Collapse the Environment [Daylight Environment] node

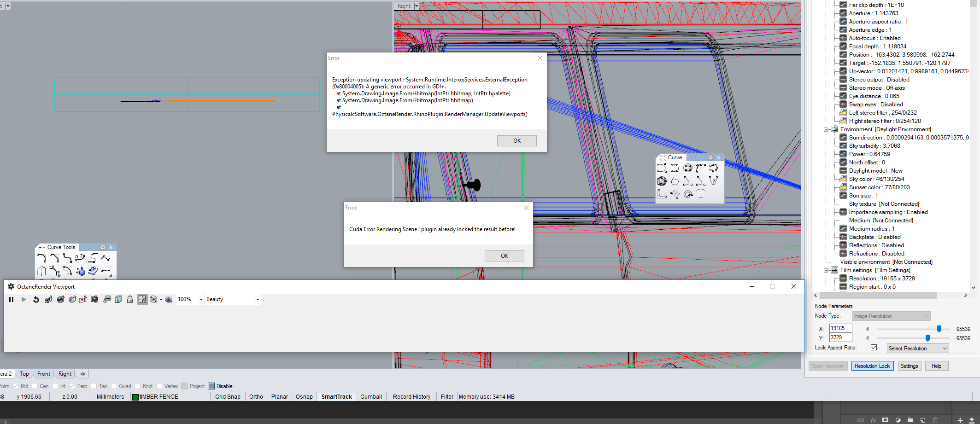coord(826,129)
